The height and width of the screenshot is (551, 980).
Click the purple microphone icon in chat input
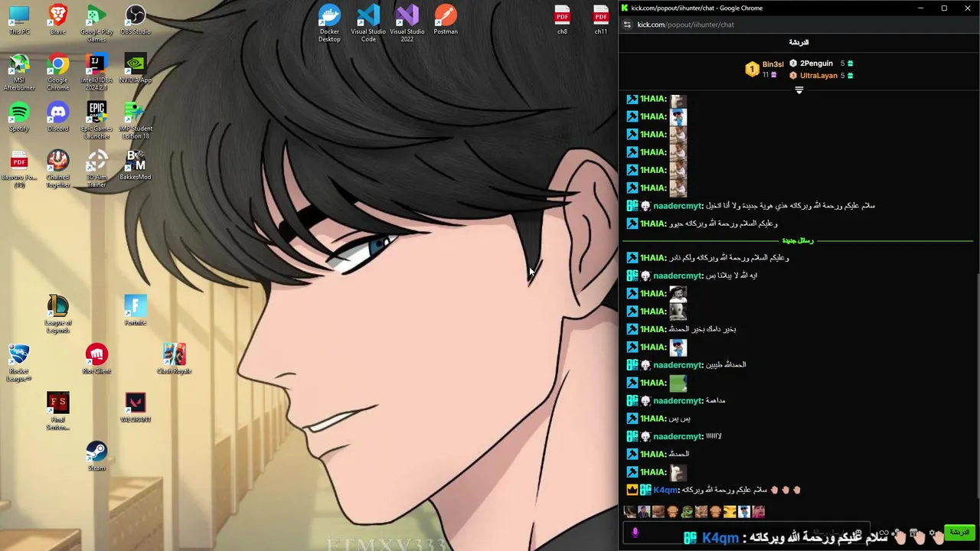635,533
